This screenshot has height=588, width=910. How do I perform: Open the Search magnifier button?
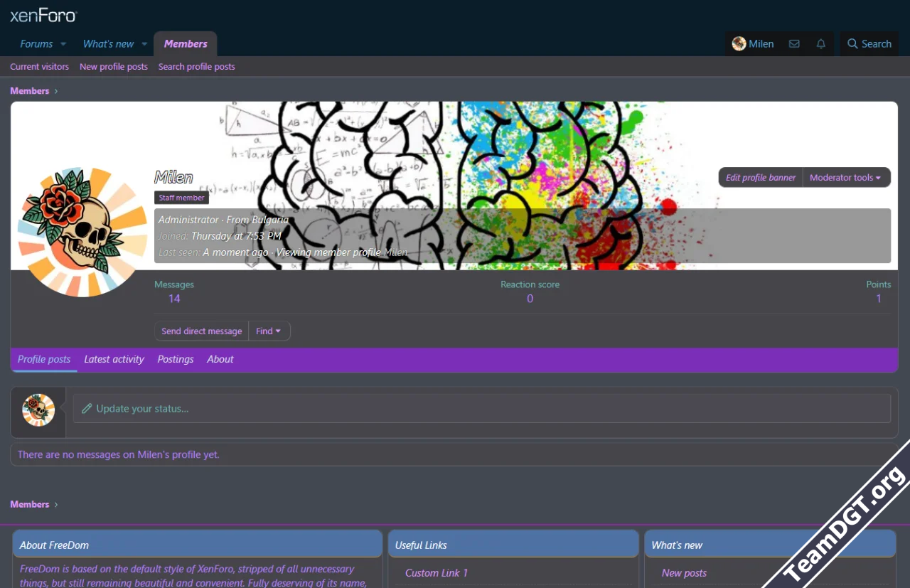point(869,44)
